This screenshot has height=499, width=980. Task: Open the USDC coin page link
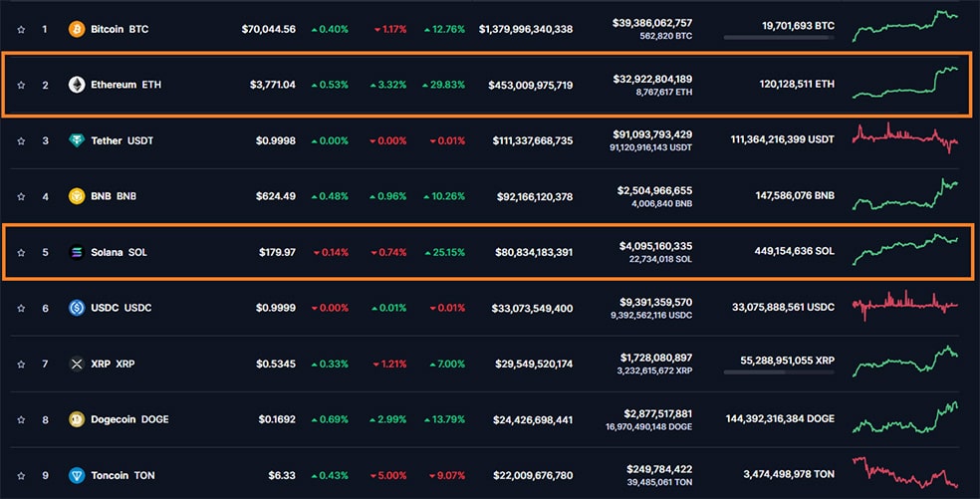click(121, 309)
